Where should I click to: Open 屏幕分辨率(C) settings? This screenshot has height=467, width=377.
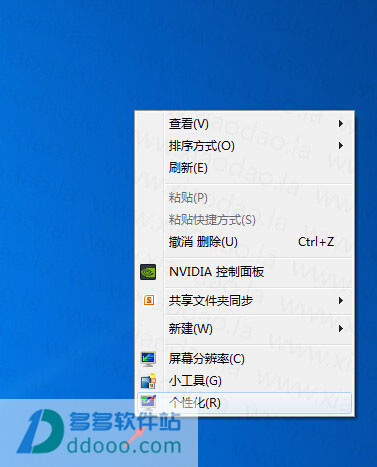point(244,359)
